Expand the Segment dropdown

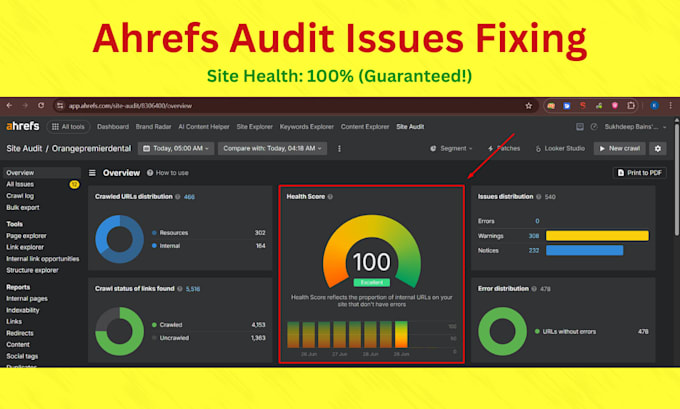click(x=451, y=148)
